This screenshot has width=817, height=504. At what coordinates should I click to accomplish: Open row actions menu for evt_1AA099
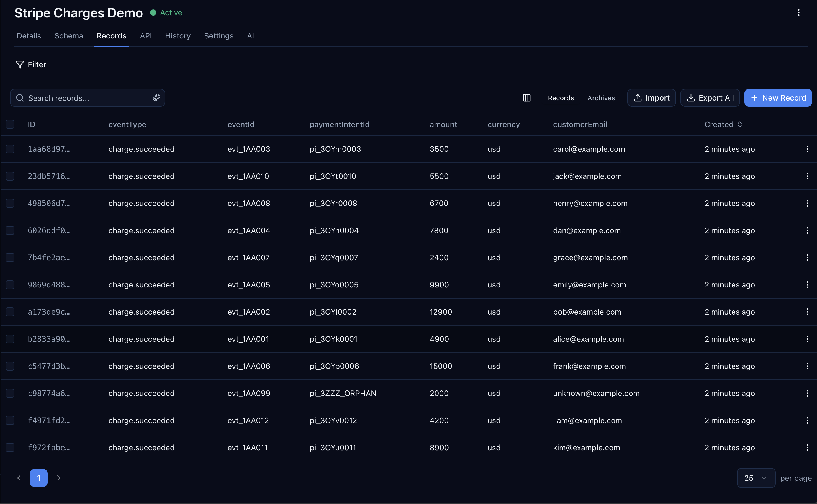807,393
